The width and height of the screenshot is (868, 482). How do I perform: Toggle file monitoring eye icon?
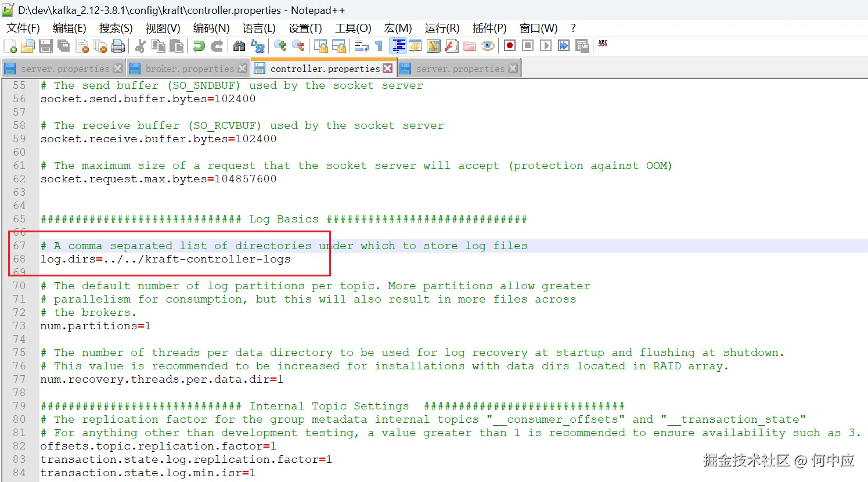click(487, 46)
